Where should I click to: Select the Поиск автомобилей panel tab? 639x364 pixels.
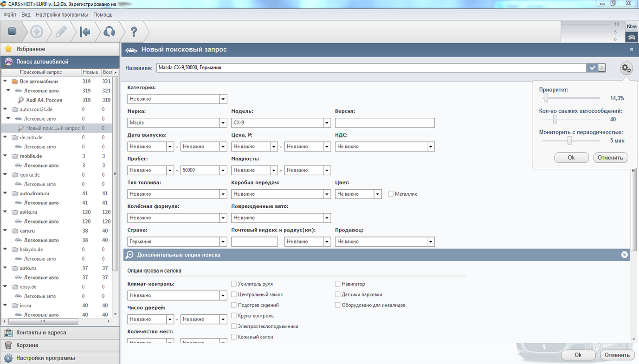[60, 62]
